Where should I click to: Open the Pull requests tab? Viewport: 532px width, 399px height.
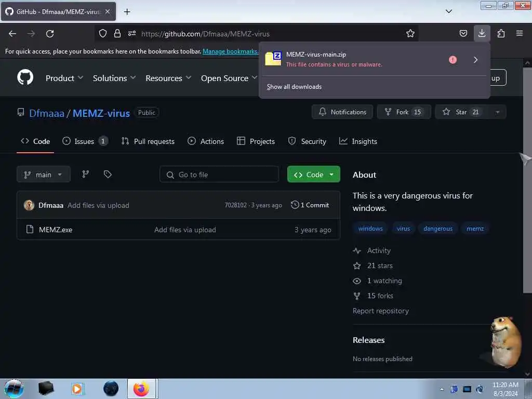point(148,141)
